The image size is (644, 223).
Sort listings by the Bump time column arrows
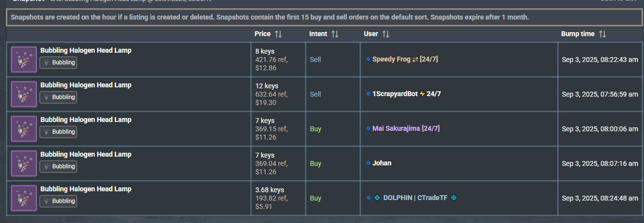click(x=603, y=34)
